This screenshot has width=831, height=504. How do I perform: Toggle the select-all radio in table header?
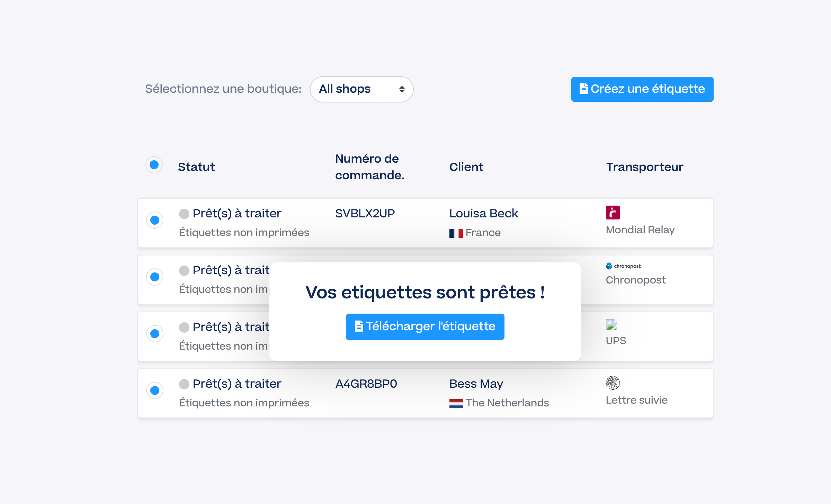click(154, 165)
